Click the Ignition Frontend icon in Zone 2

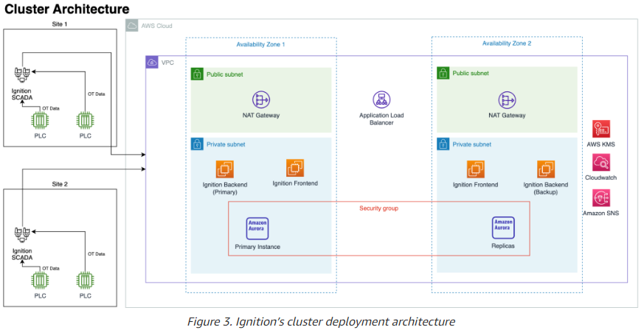pyautogui.click(x=476, y=169)
